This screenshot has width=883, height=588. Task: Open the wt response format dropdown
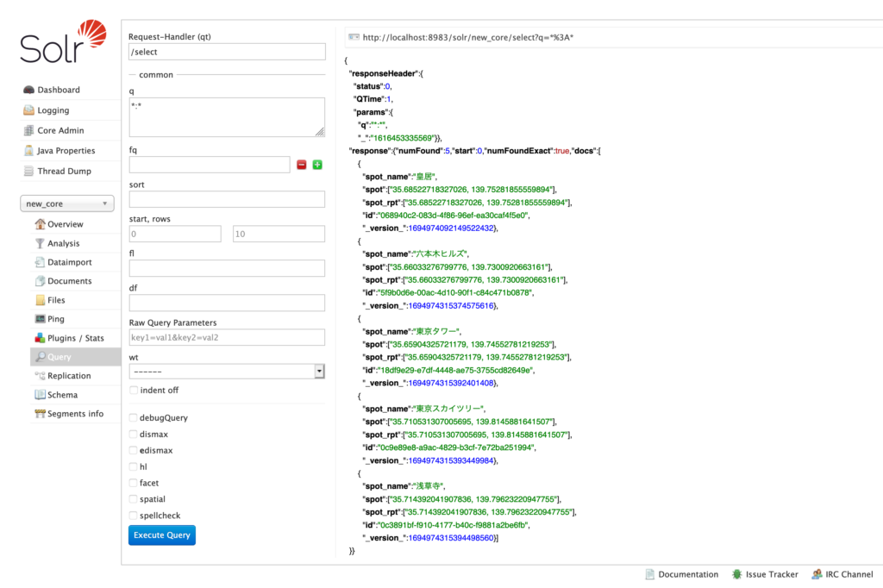(x=227, y=372)
